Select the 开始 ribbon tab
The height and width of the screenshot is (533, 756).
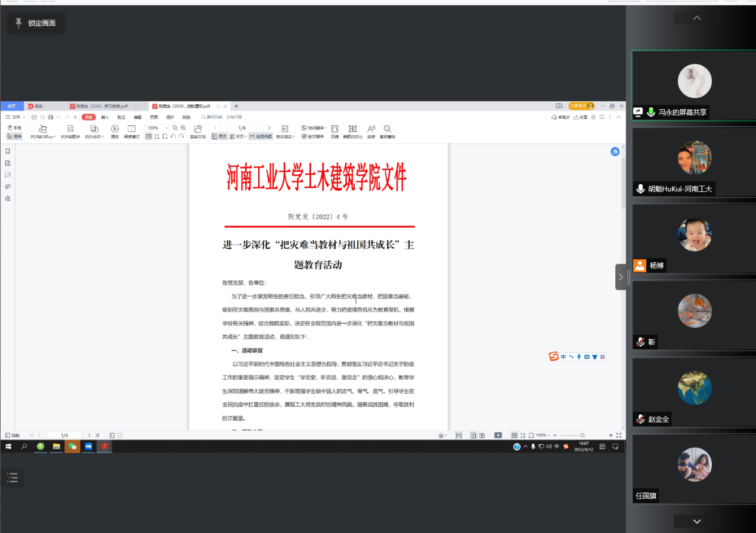tap(88, 117)
